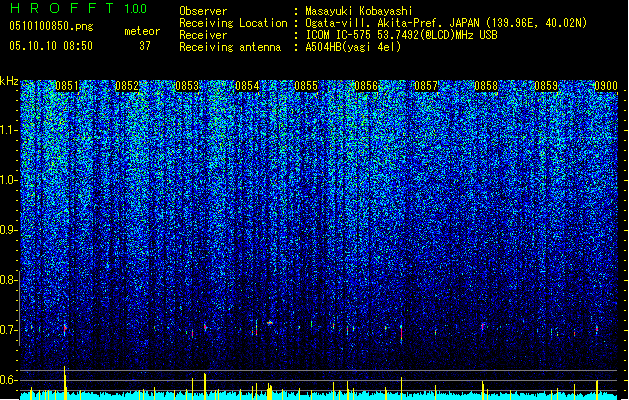The image size is (629, 400).
Task: Click the 'Receiving antenna' label
Action: tap(230, 47)
